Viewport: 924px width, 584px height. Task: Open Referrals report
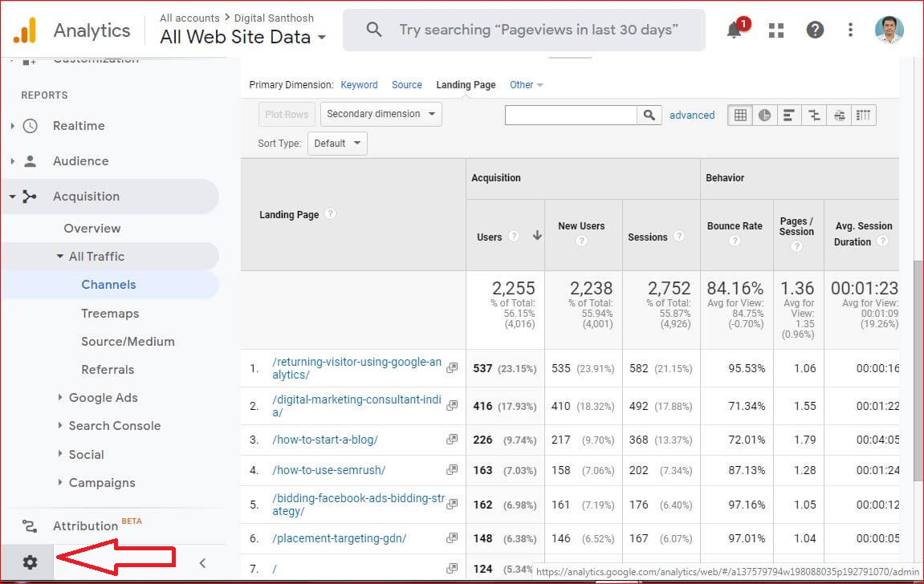point(108,370)
